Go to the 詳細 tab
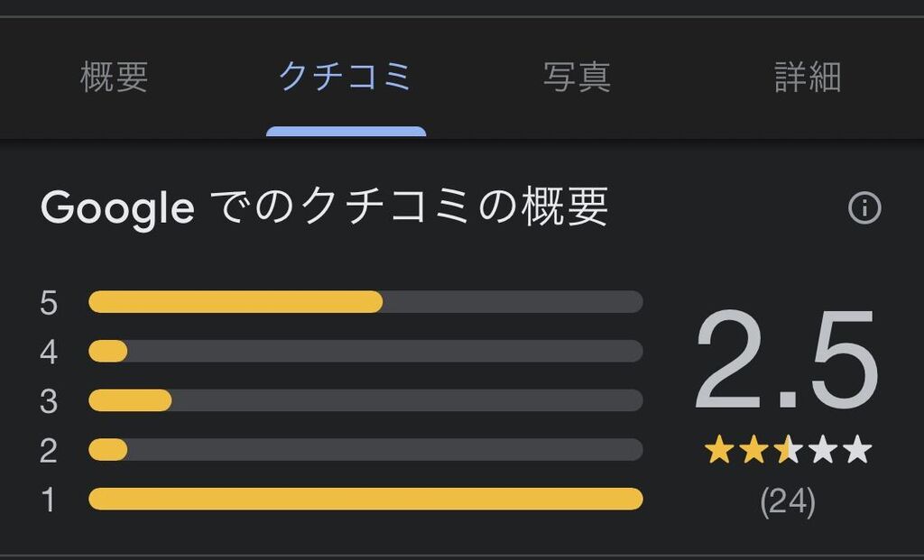 [x=808, y=78]
